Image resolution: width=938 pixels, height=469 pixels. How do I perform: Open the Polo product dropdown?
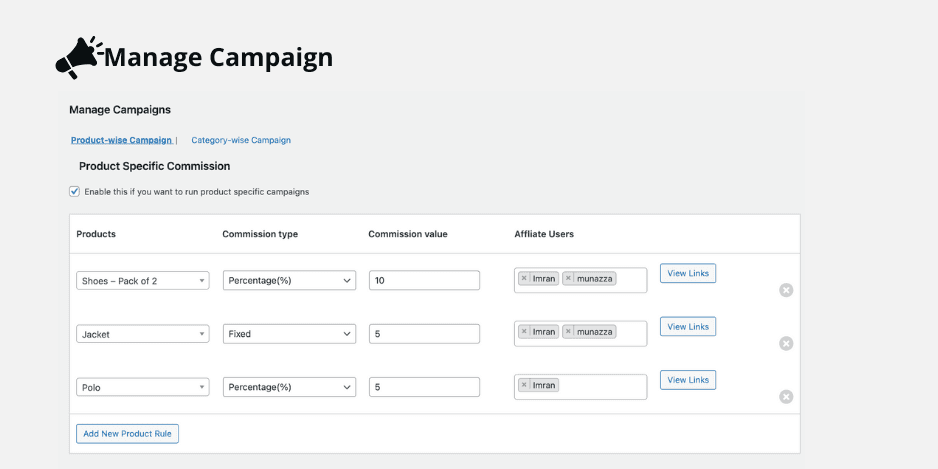coord(142,387)
